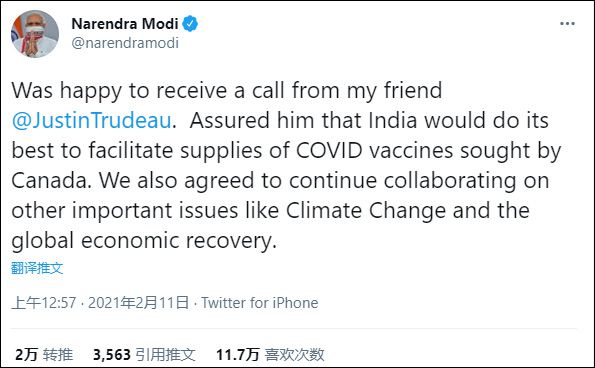Open the three-dot more options menu

(567, 24)
